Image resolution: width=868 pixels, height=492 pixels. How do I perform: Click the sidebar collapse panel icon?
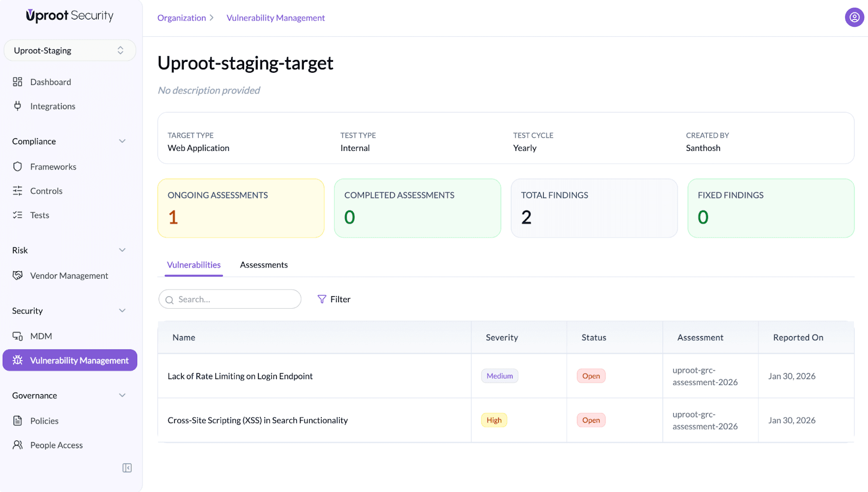point(127,468)
